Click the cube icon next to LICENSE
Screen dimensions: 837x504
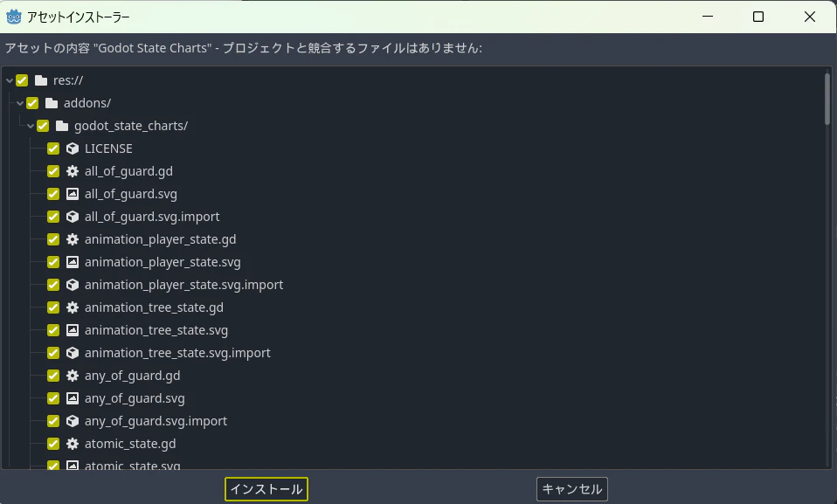click(x=73, y=148)
